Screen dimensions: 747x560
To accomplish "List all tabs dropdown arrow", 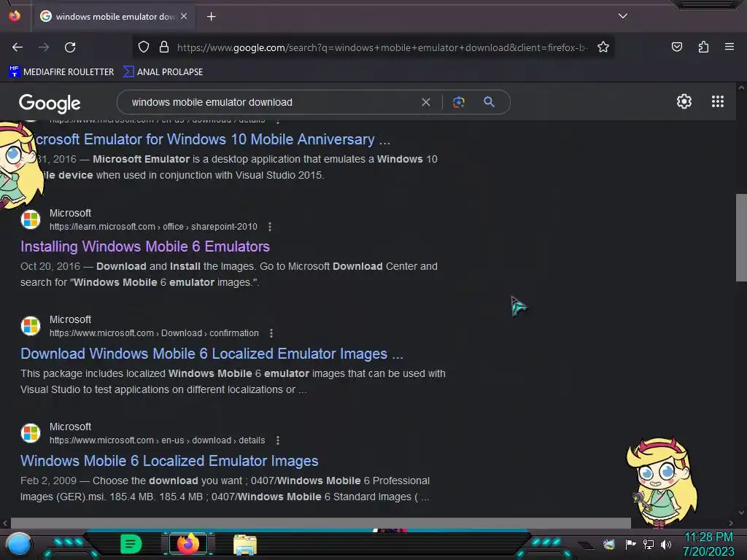I will tap(623, 16).
